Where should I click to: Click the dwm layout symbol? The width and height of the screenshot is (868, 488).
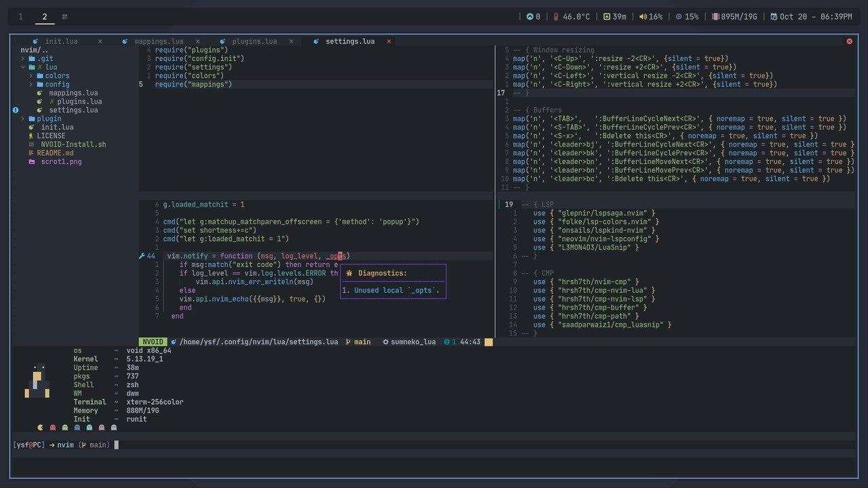click(64, 16)
